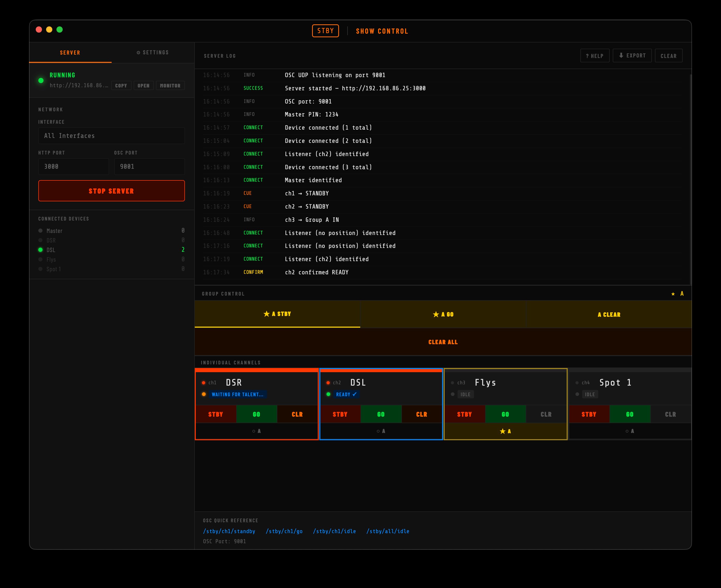Select Master in connected devices
The image size is (721, 588).
click(x=112, y=231)
